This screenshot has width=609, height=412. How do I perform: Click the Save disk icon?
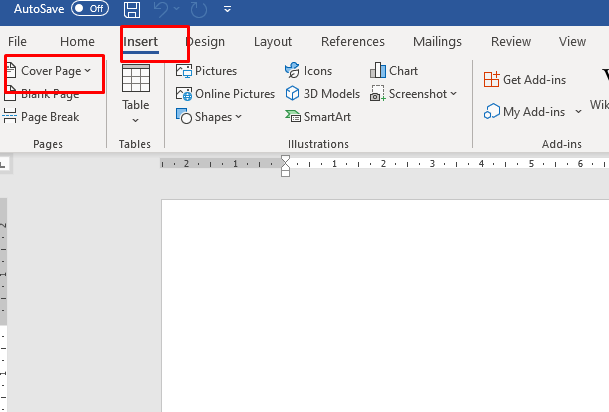[x=132, y=9]
